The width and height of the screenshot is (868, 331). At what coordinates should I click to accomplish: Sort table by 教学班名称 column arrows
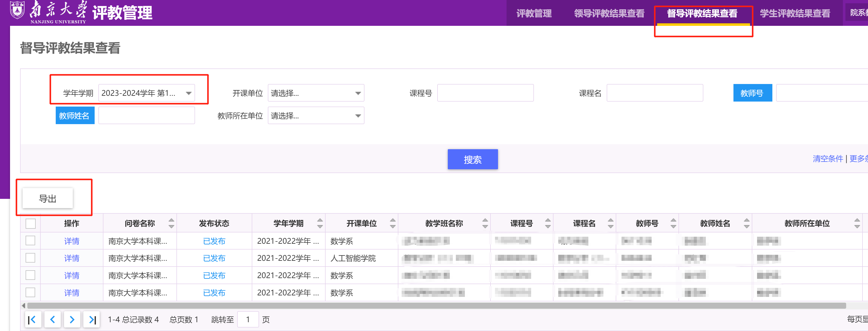(485, 223)
